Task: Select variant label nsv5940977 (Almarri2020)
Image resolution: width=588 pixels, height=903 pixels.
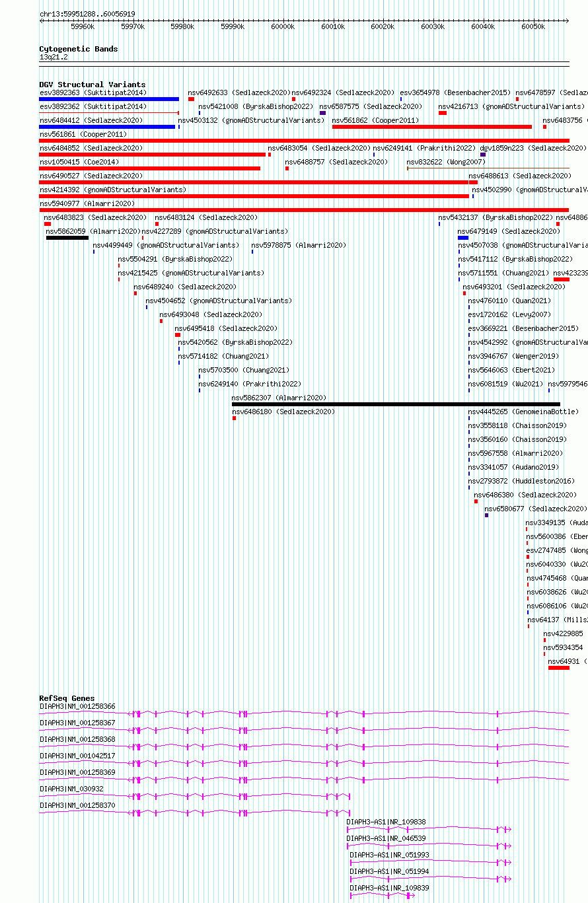Action: 87,203
